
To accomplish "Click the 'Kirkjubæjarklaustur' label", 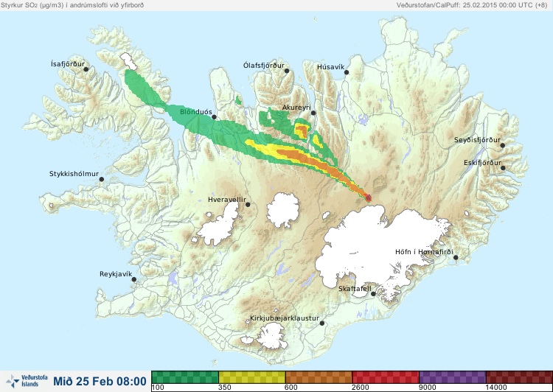I will click(285, 318).
